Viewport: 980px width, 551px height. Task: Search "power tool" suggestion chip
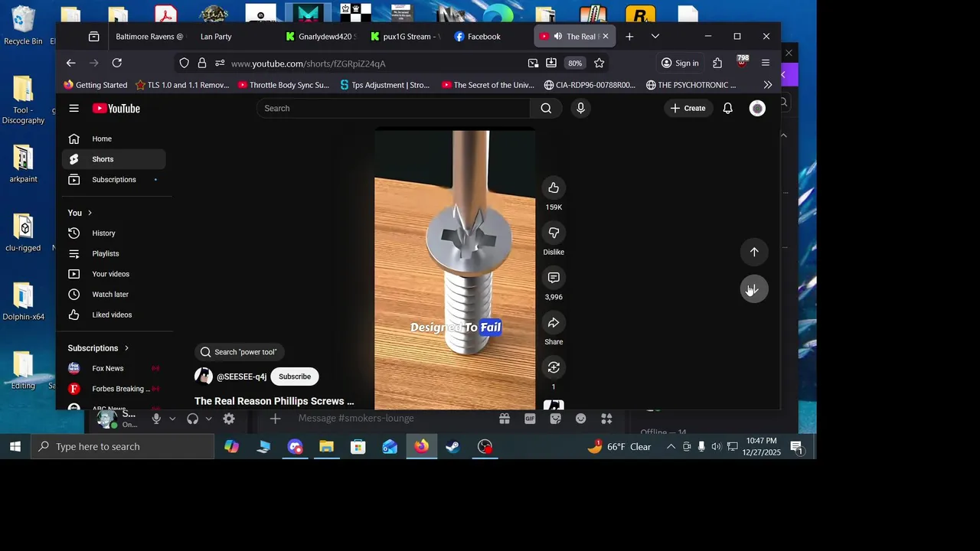[x=239, y=352]
